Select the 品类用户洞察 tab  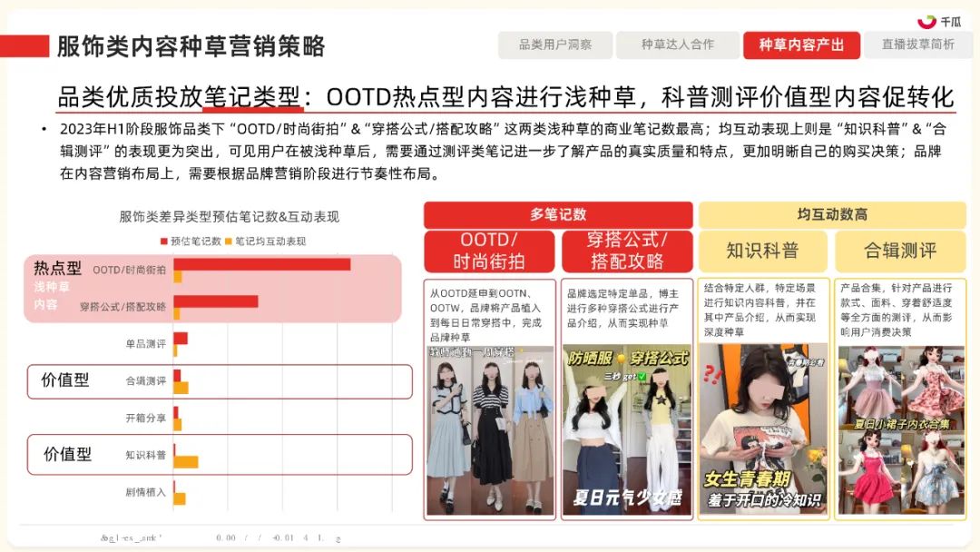click(x=555, y=45)
